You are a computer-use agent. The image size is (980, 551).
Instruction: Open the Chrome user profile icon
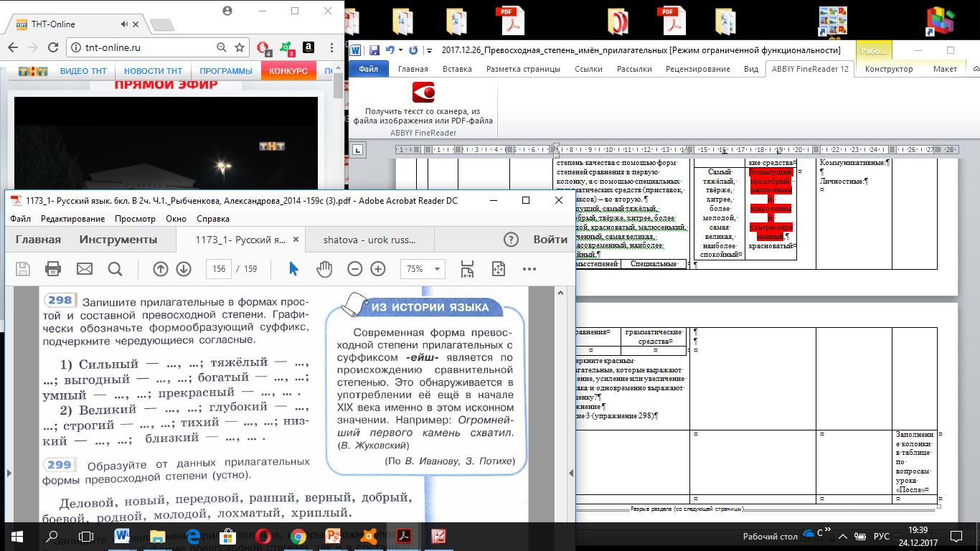coord(228,11)
